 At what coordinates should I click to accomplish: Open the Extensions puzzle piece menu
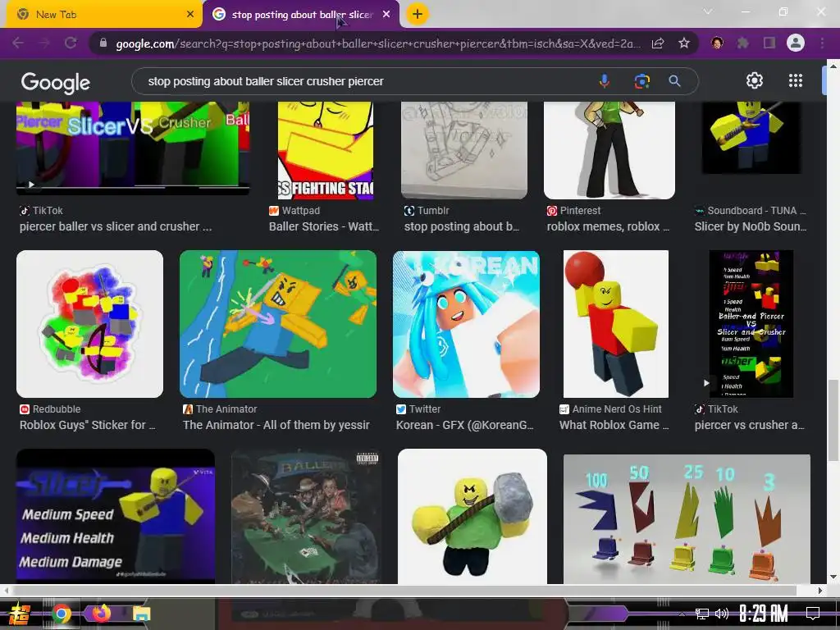point(743,43)
